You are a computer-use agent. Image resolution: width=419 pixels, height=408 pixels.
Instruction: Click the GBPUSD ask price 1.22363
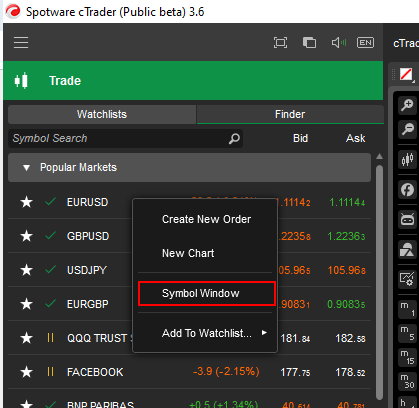[346, 236]
